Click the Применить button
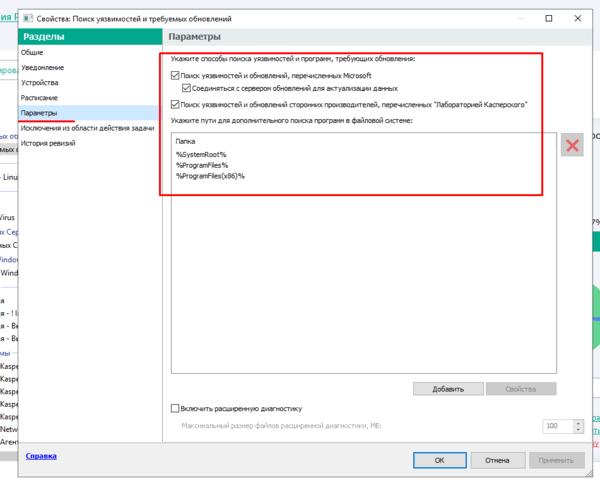Image resolution: width=600 pixels, height=483 pixels. tap(557, 460)
